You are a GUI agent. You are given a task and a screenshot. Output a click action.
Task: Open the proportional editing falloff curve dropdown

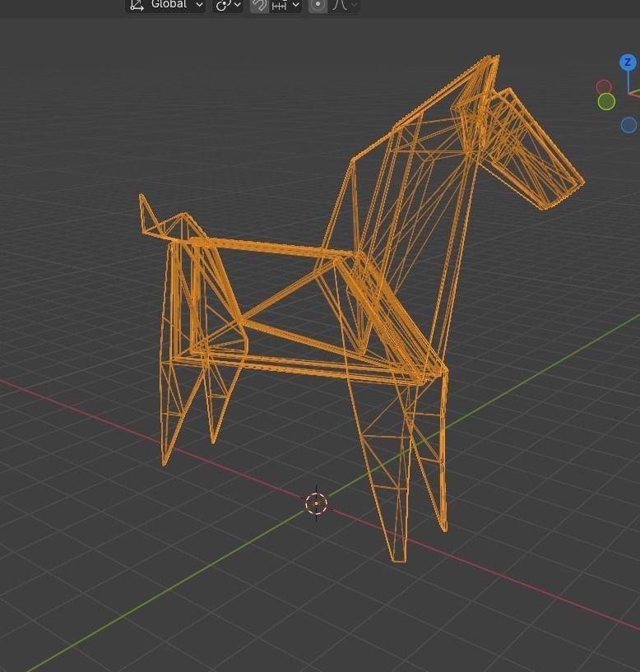pos(344,6)
